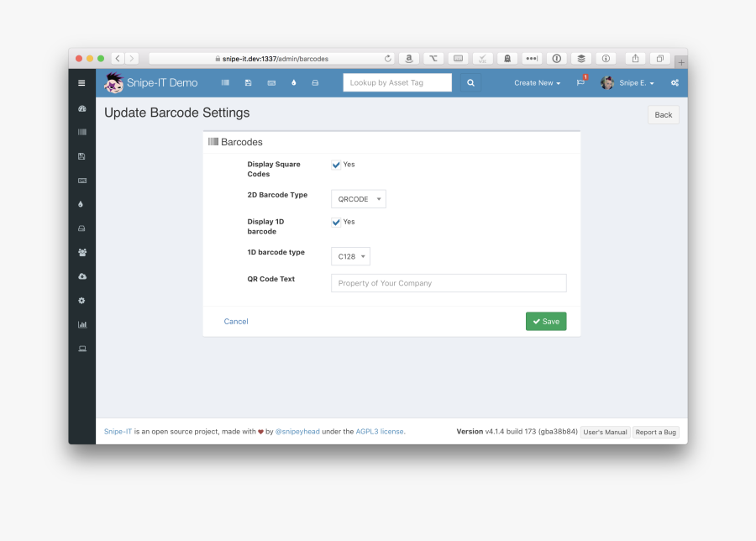
Task: Toggle the hamburger sidebar menu
Action: pos(81,83)
